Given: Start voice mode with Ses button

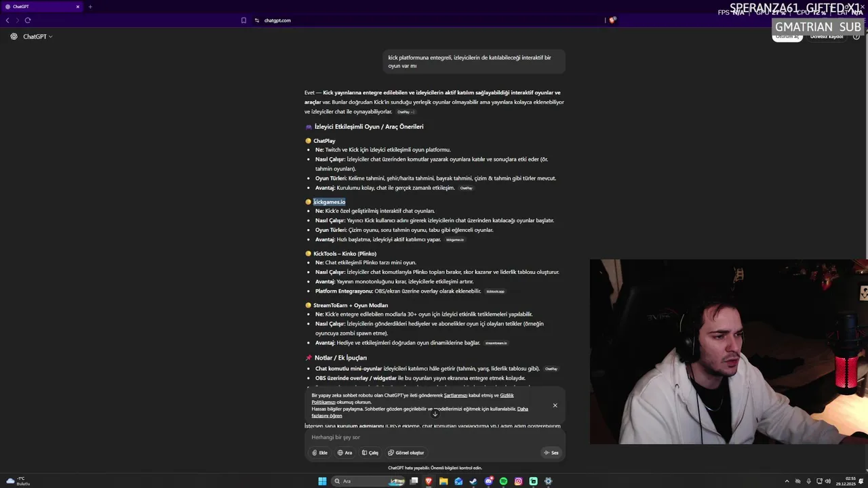Looking at the screenshot, I should (551, 453).
